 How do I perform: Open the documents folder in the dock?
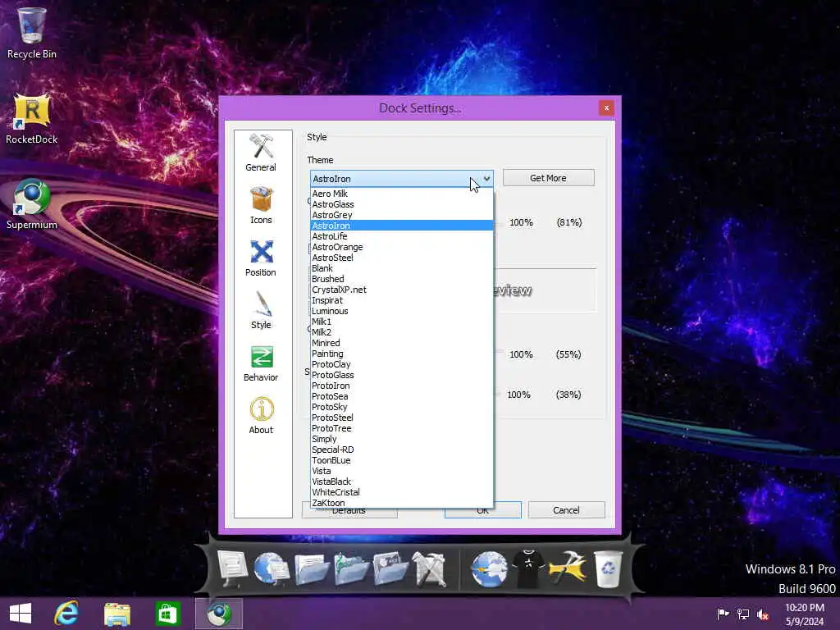311,569
